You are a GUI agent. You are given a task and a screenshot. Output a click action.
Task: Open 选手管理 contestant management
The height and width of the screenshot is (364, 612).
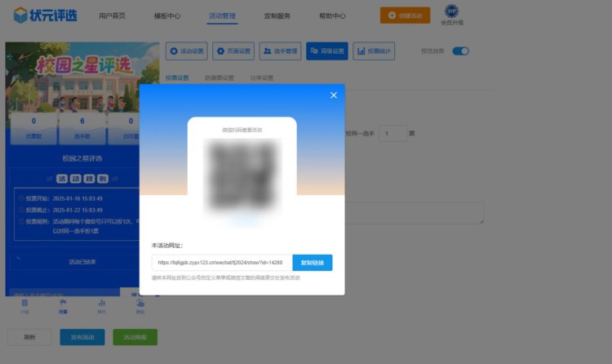point(281,51)
